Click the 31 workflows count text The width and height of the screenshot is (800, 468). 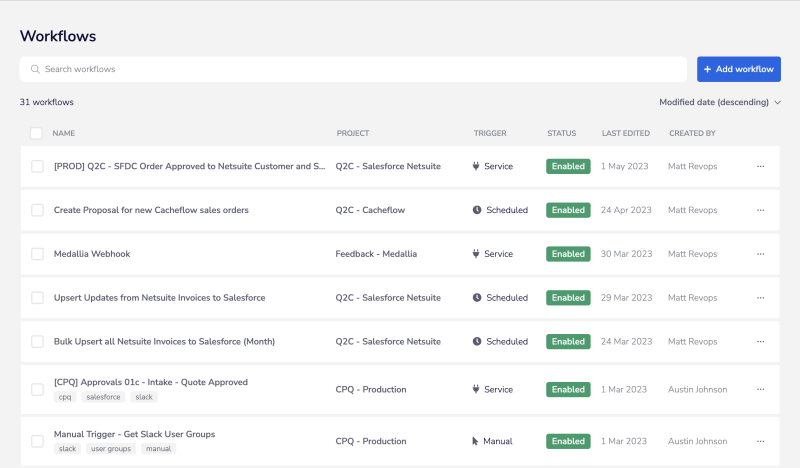tap(46, 102)
